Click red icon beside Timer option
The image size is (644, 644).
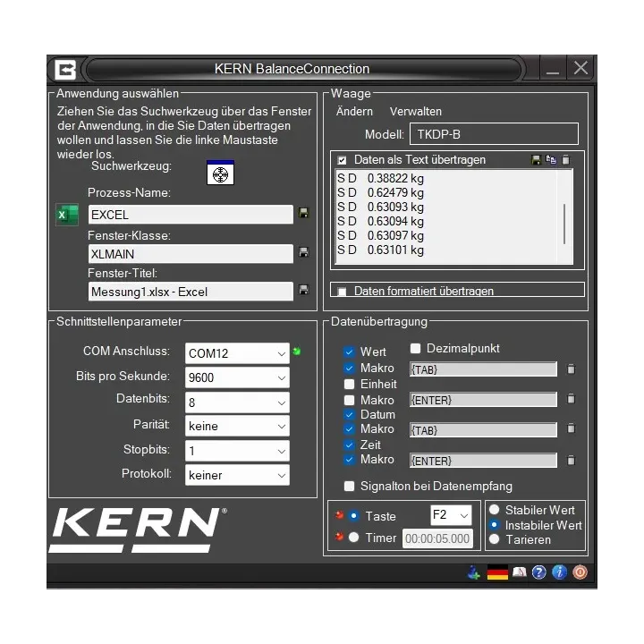tap(339, 536)
